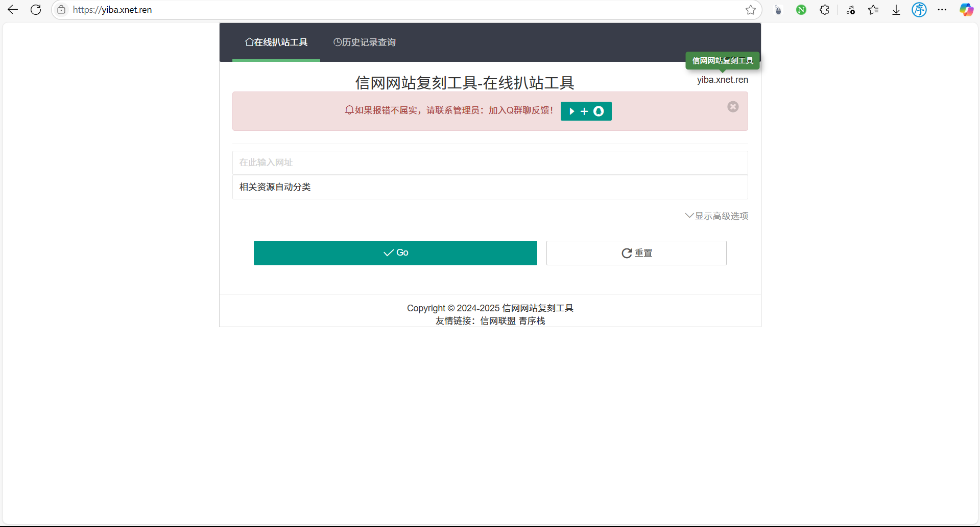
Task: Toggle the bookmark star in the address bar
Action: [x=751, y=10]
